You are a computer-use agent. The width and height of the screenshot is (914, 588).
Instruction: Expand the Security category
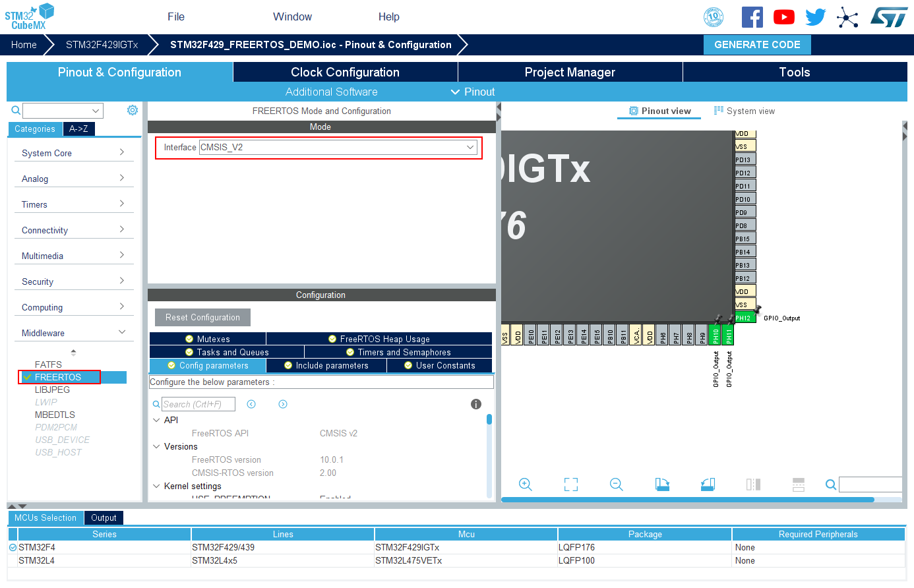[74, 281]
